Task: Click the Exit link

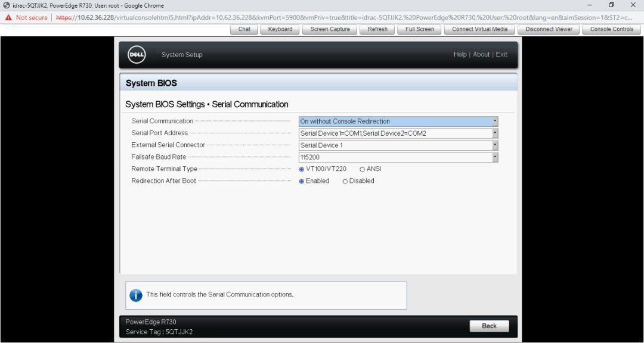Action: pyautogui.click(x=501, y=55)
